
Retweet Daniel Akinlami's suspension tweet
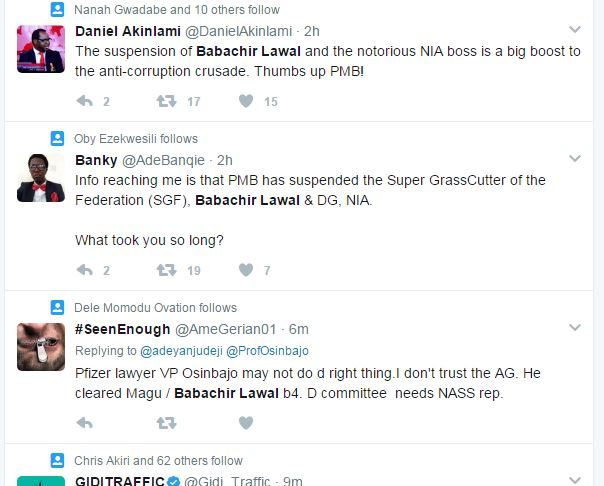coord(167,101)
